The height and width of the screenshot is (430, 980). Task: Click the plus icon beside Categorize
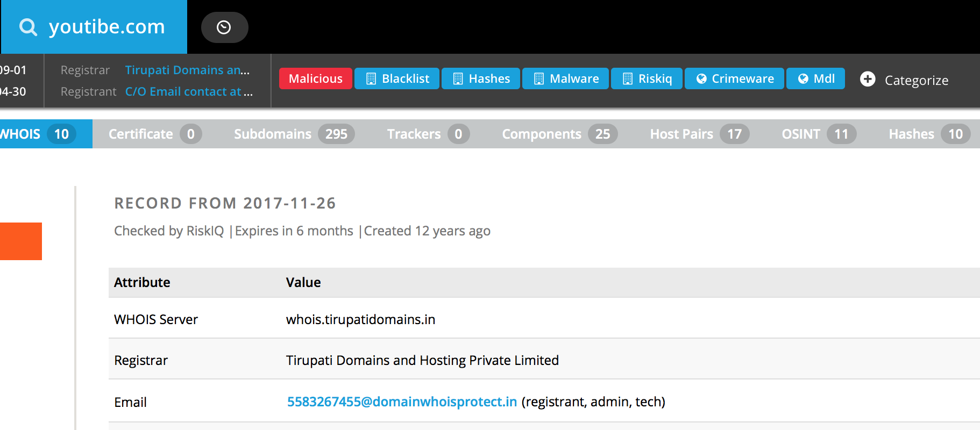867,79
